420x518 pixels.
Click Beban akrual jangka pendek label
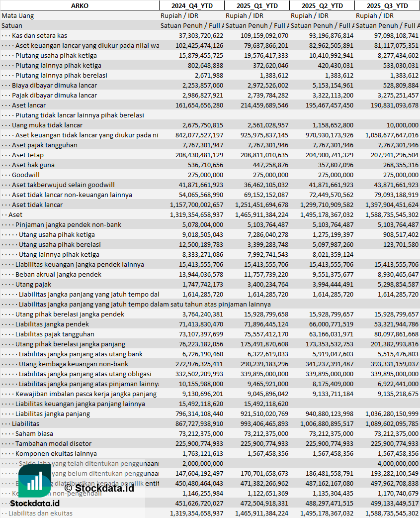[58, 275]
